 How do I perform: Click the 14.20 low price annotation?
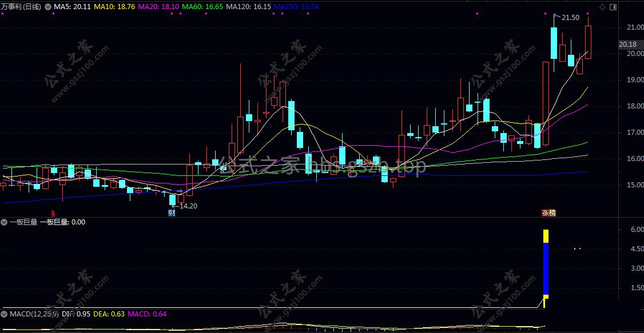pos(188,206)
